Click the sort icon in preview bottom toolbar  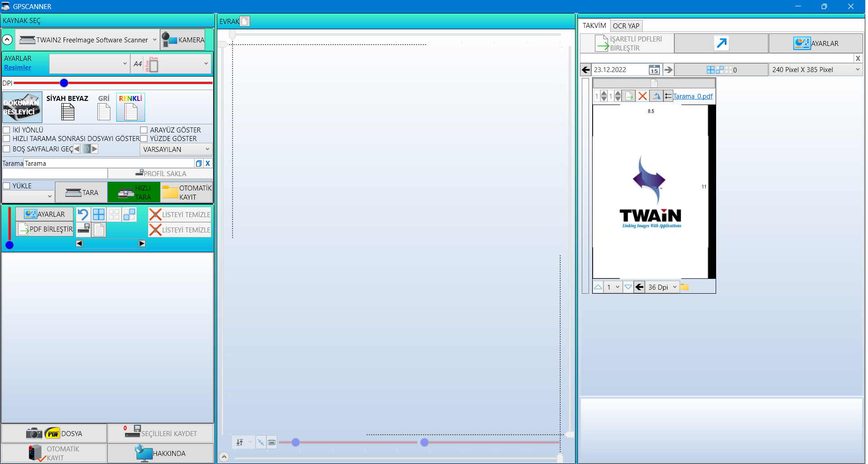[240, 442]
